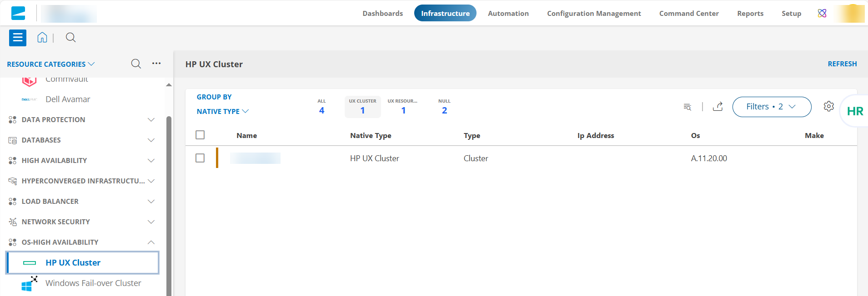Viewport: 868px width, 296px height.
Task: Open the Filters dropdown
Action: click(772, 107)
